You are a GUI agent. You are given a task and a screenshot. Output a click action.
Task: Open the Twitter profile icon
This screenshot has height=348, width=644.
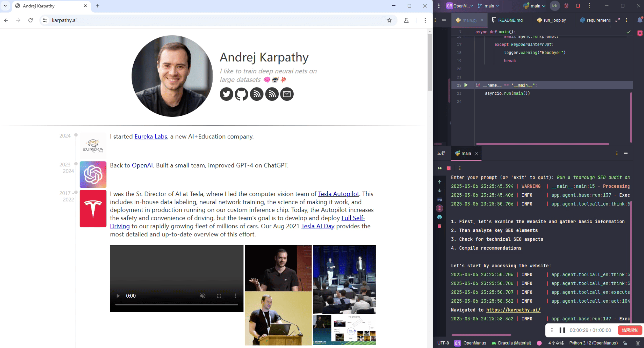pos(226,94)
